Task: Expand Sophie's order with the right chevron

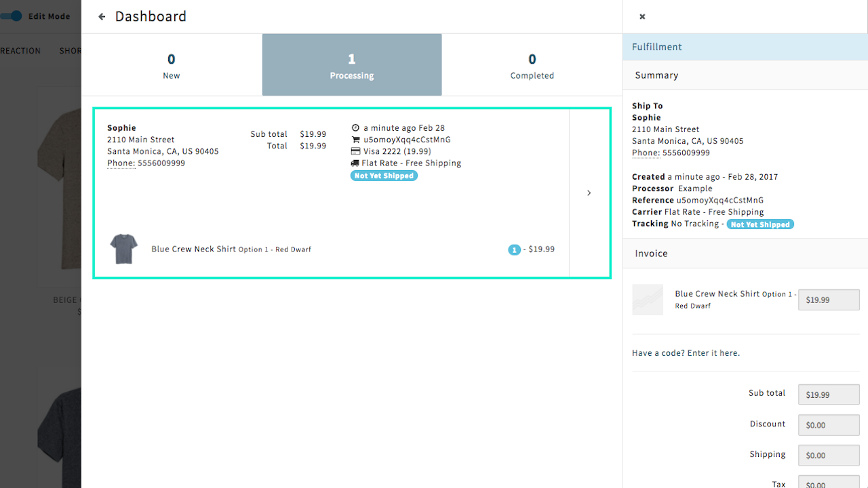Action: point(589,193)
